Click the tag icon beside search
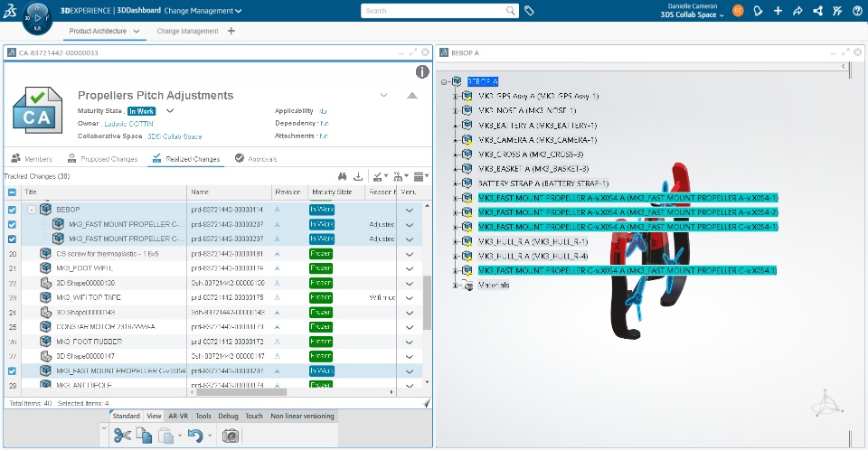This screenshot has width=868, height=450. [529, 11]
